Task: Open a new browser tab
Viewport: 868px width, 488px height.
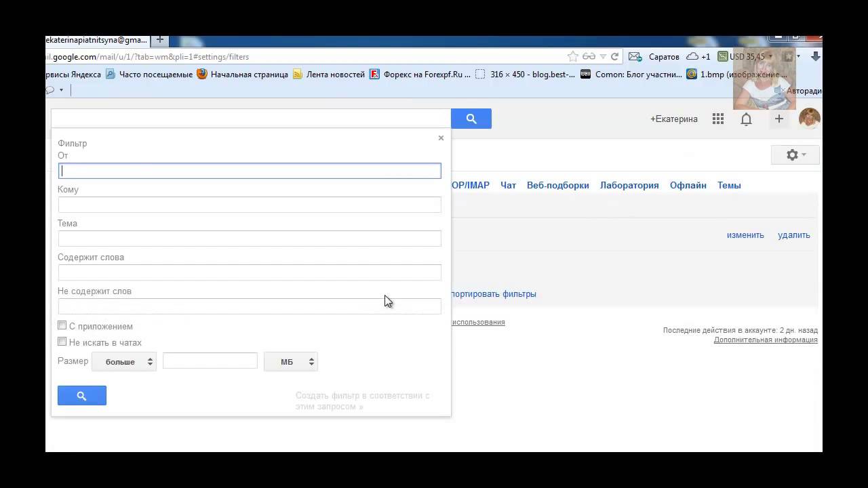Action: pyautogui.click(x=160, y=40)
